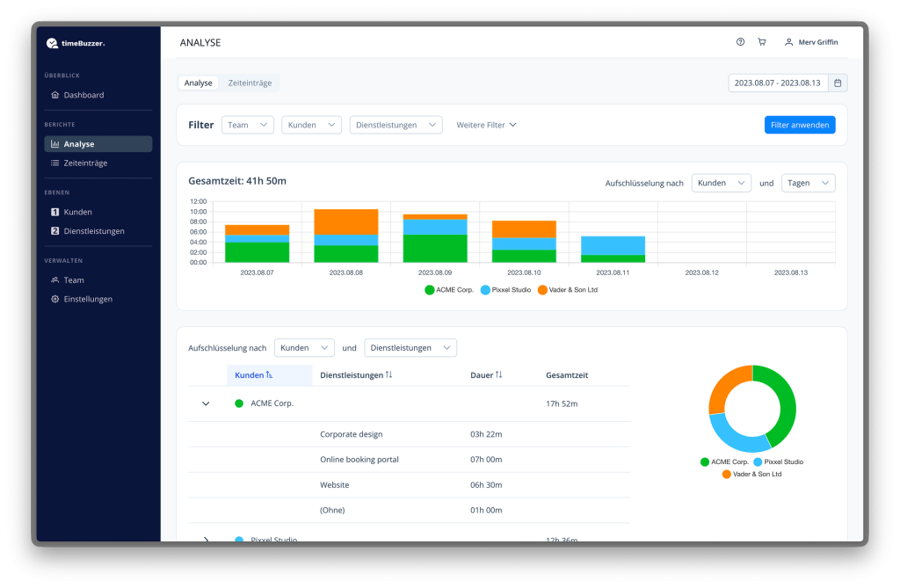900x588 pixels.
Task: Open Zeiteinträge in sidebar
Action: pyautogui.click(x=98, y=163)
